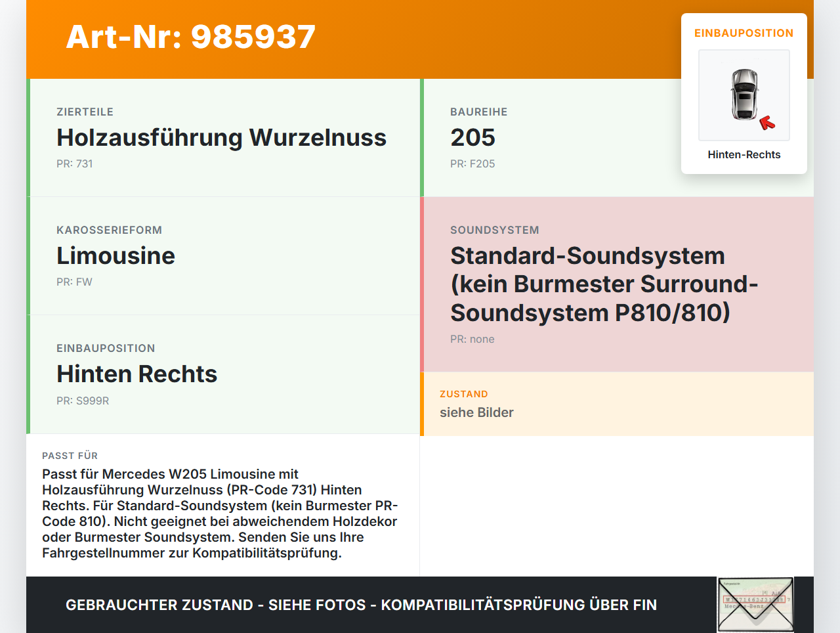
Task: Click PR: F205 below Baureihe
Action: coord(472,164)
